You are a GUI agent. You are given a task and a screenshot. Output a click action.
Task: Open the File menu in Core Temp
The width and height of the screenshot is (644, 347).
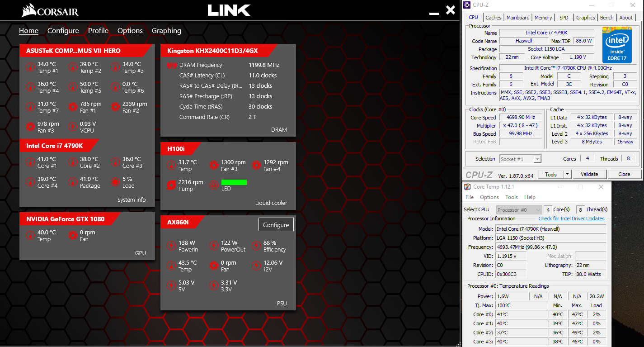click(470, 197)
